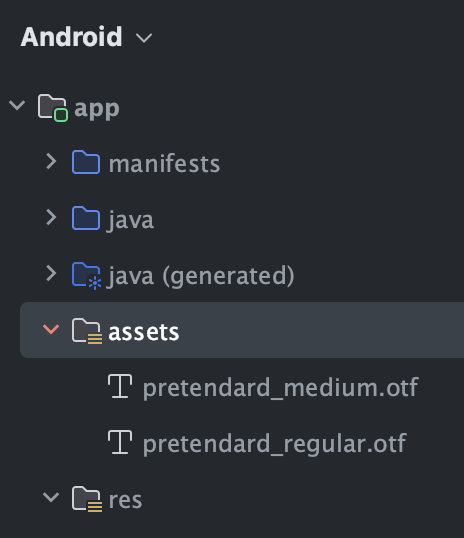Expand the java (generated) folder arrow
The width and height of the screenshot is (464, 538).
(51, 273)
